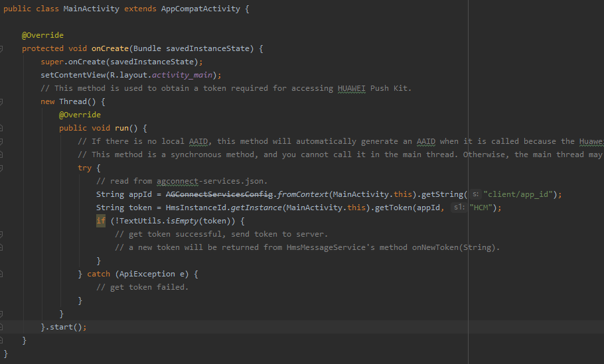
Task: Click the setContentView method call
Action: point(70,75)
